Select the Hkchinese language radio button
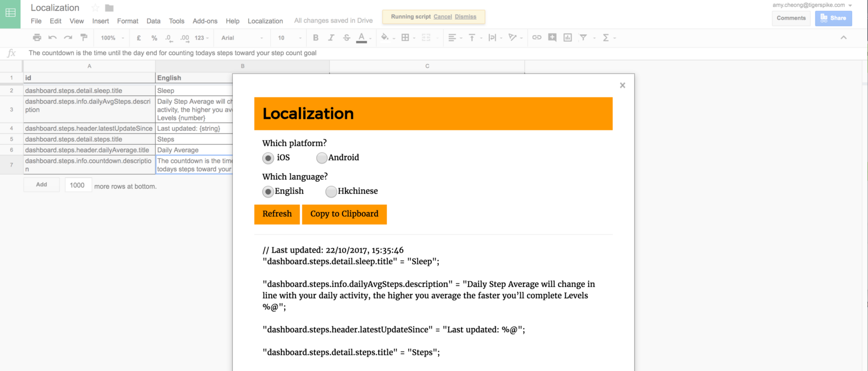Viewport: 868px width, 371px height. click(331, 191)
